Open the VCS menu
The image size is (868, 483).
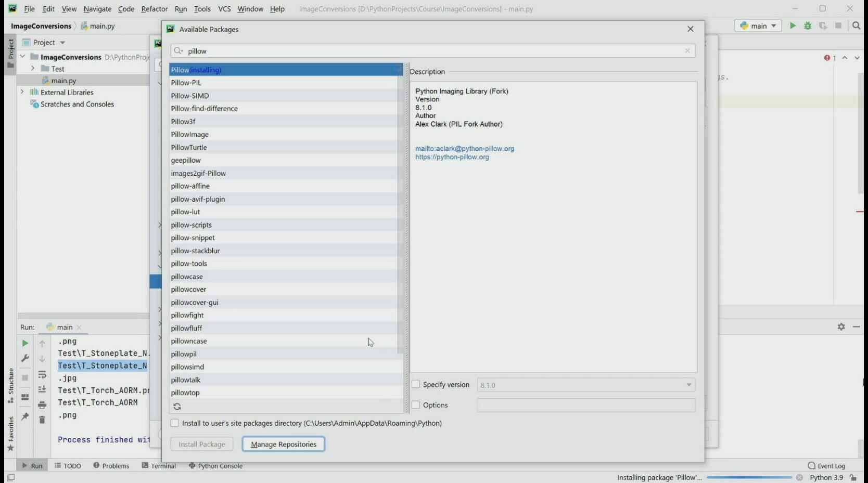224,9
